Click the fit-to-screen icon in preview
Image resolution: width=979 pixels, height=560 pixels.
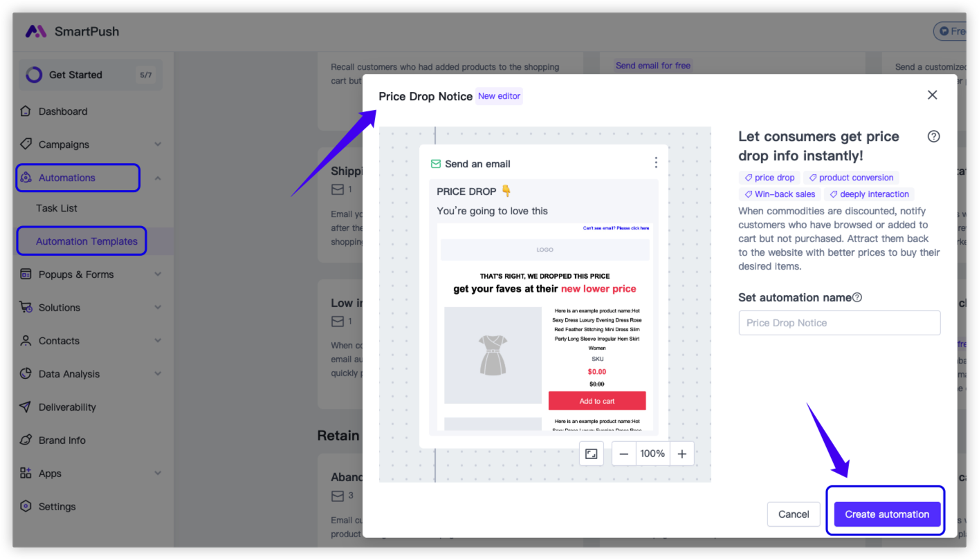592,454
